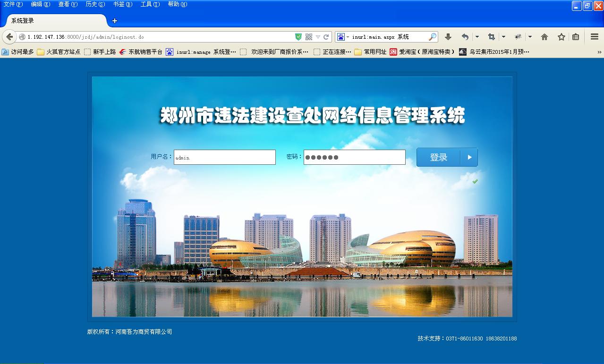Click the screenshot crop tool icon
The height and width of the screenshot is (364, 604).
pos(492,37)
